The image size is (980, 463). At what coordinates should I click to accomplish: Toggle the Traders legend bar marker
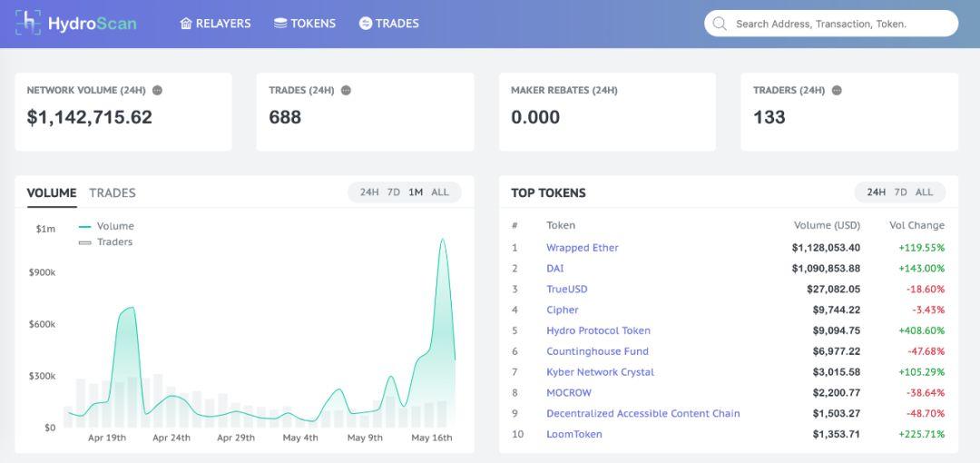[x=85, y=242]
